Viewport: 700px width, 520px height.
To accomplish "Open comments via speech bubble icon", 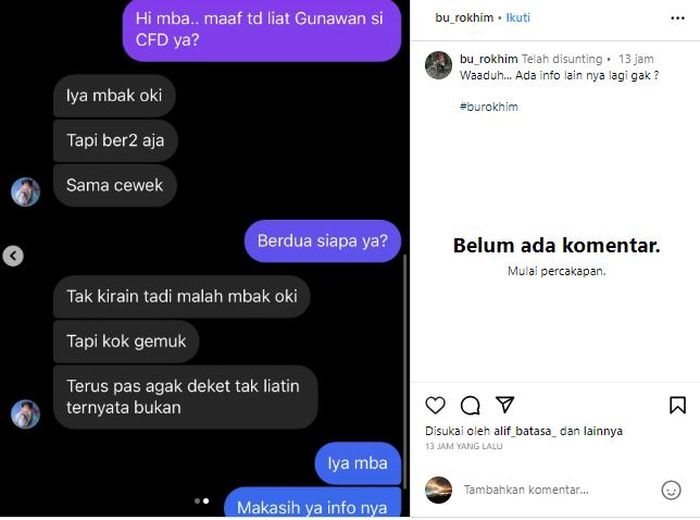I will point(470,405).
